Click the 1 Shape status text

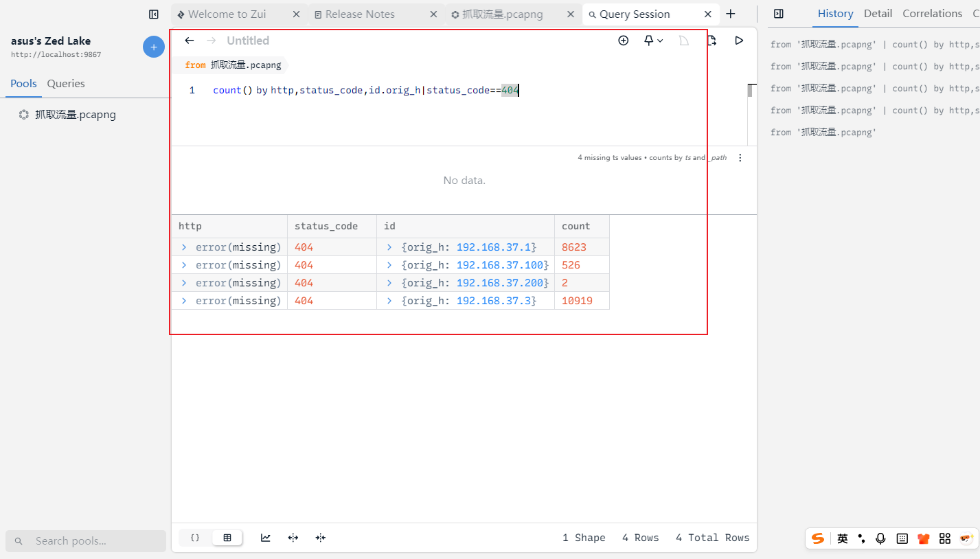coord(584,538)
